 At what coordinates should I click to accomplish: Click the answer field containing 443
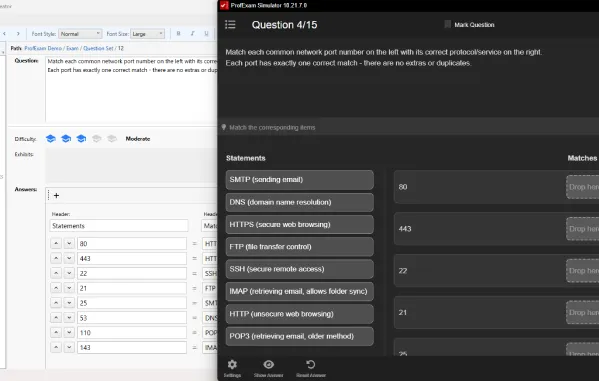[x=132, y=259]
